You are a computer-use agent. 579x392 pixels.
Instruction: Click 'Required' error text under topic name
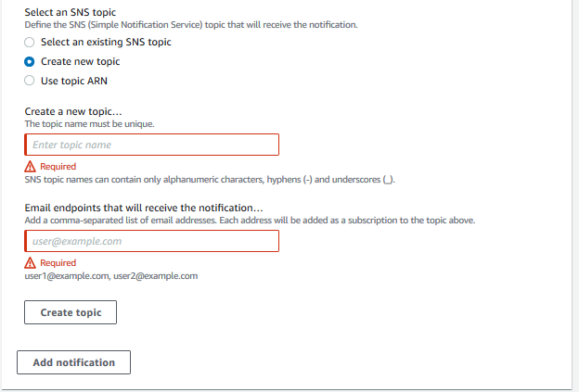(58, 167)
